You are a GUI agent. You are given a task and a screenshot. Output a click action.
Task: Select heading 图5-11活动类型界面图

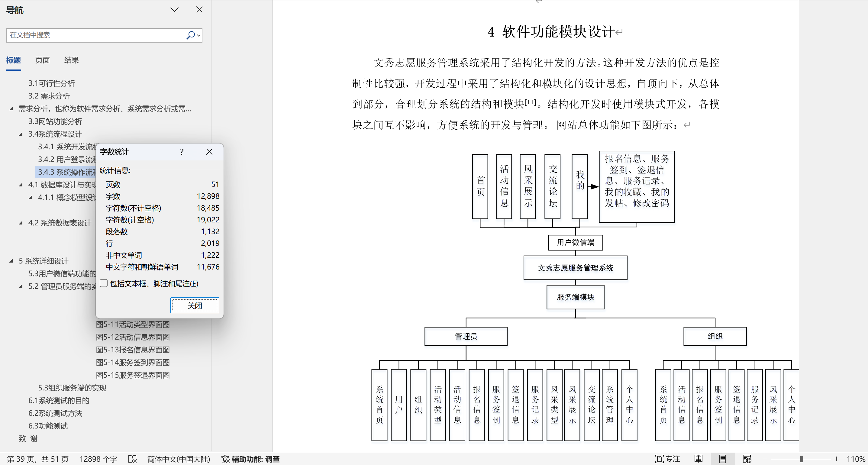pyautogui.click(x=133, y=325)
